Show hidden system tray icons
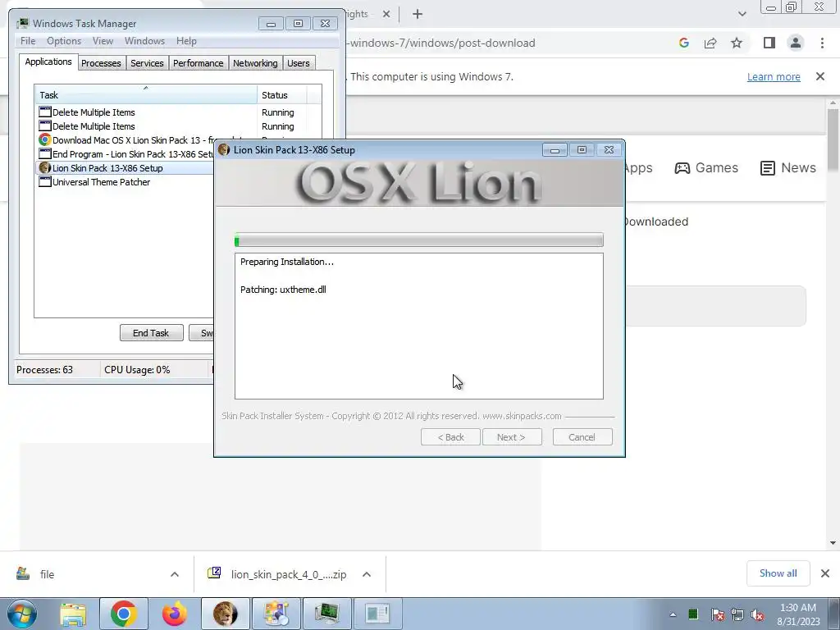840x630 pixels. pos(673,614)
